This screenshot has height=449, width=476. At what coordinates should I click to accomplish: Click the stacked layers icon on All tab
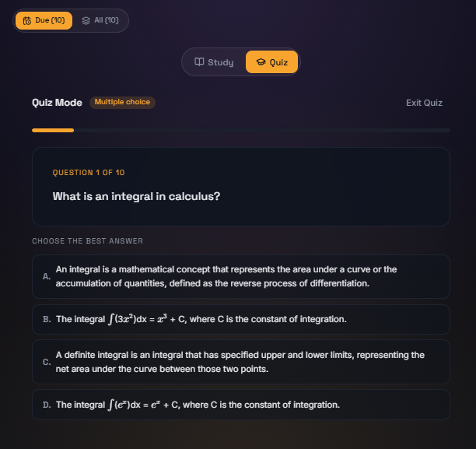point(86,20)
